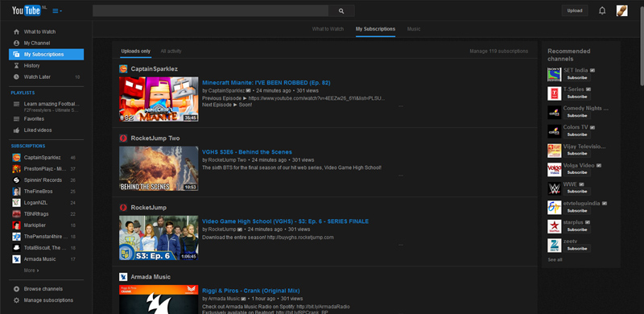This screenshot has width=644, height=314.
Task: Subscribe to WWE
Action: tap(577, 192)
